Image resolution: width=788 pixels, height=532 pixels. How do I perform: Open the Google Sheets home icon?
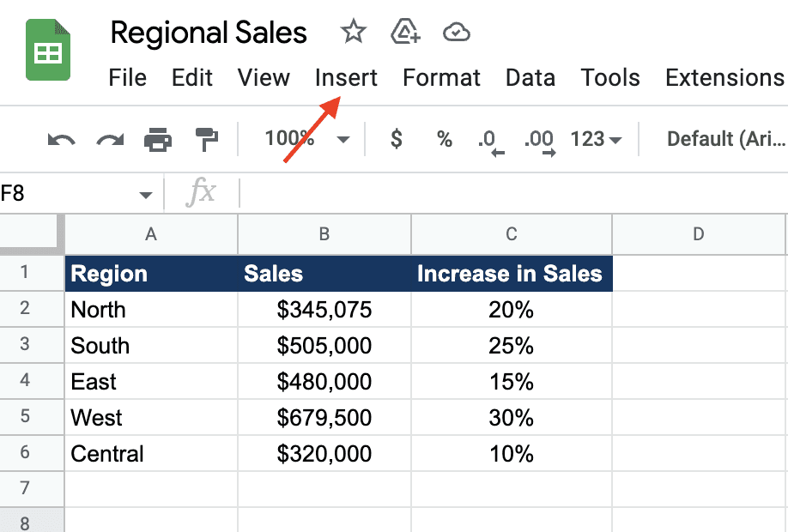pyautogui.click(x=48, y=50)
